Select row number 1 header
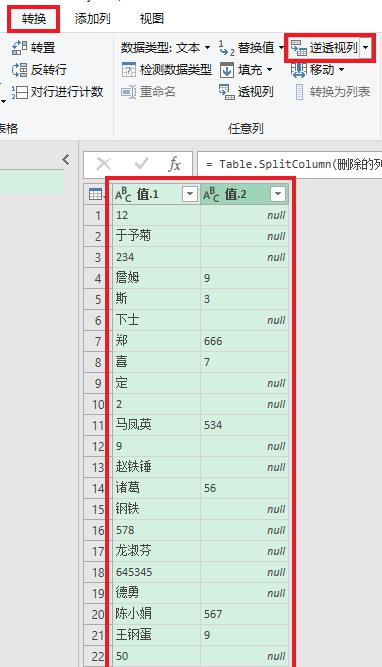The height and width of the screenshot is (667, 382). [97, 215]
